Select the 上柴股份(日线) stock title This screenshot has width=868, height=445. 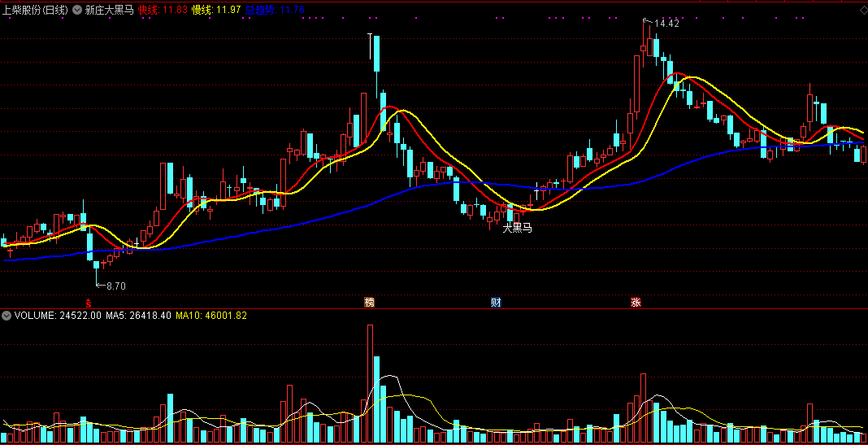click(x=36, y=10)
